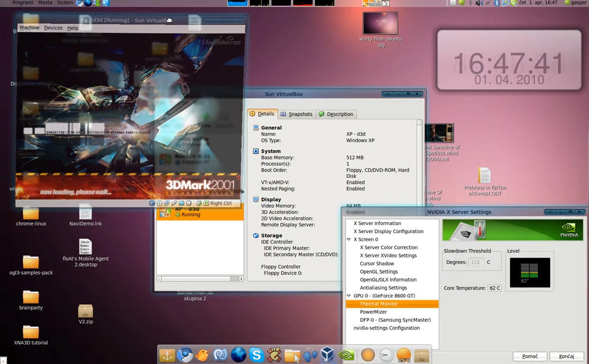This screenshot has height=364, width=589.
Task: Select the Prehrana in fizična aktivnost.ODT file
Action: tap(485, 182)
